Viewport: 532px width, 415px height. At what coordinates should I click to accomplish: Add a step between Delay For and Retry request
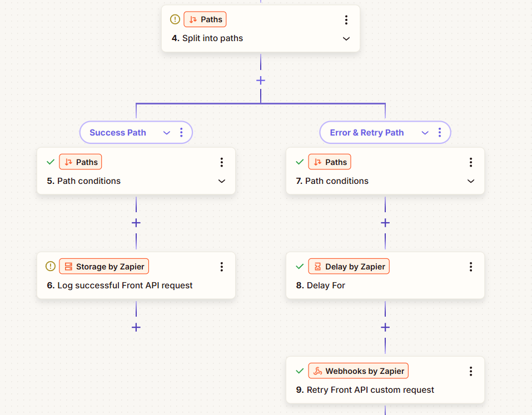pos(385,327)
